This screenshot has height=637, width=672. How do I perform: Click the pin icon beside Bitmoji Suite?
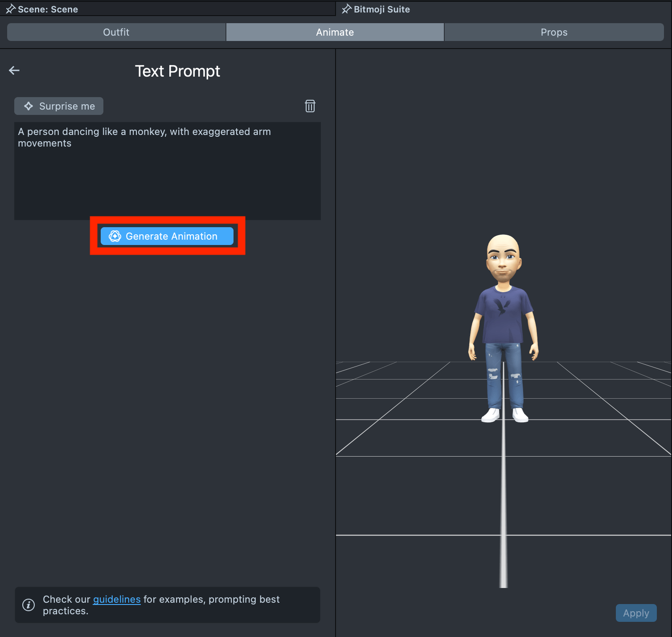click(x=346, y=9)
